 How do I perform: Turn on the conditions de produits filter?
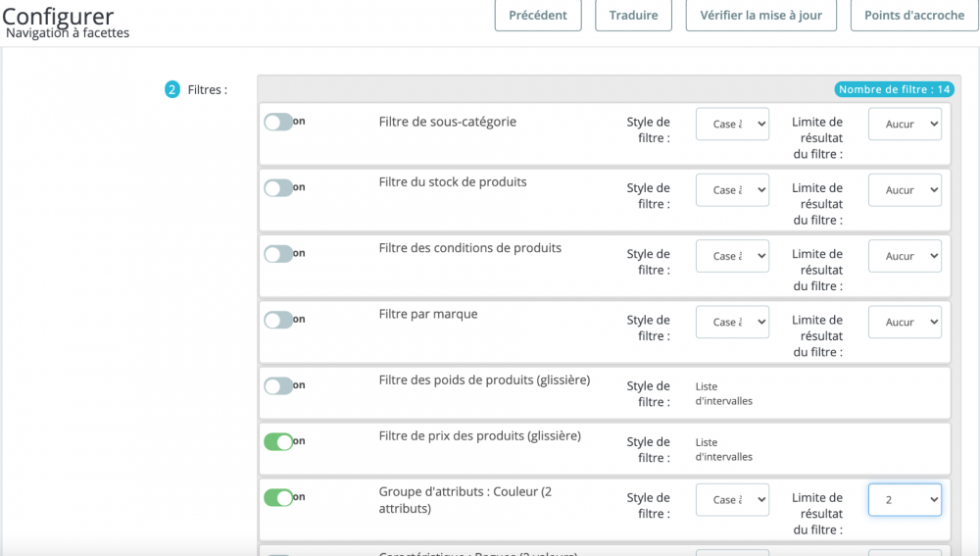pos(278,254)
